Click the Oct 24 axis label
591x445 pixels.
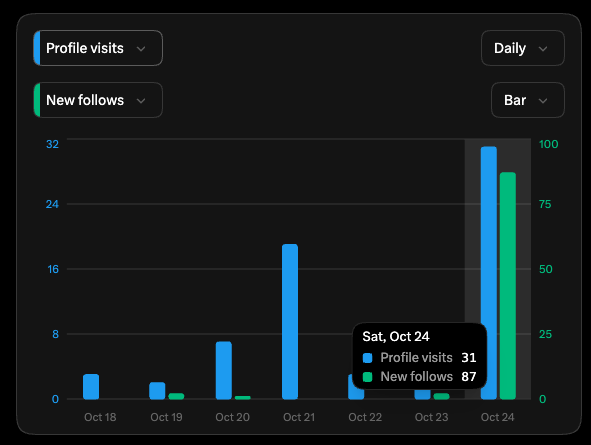click(x=498, y=417)
